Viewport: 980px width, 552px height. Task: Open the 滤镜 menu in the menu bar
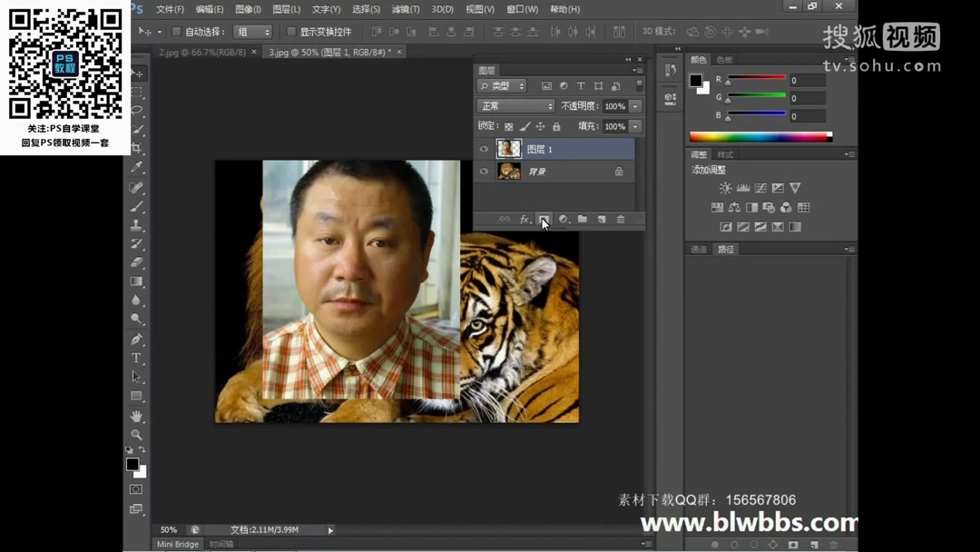[x=405, y=9]
